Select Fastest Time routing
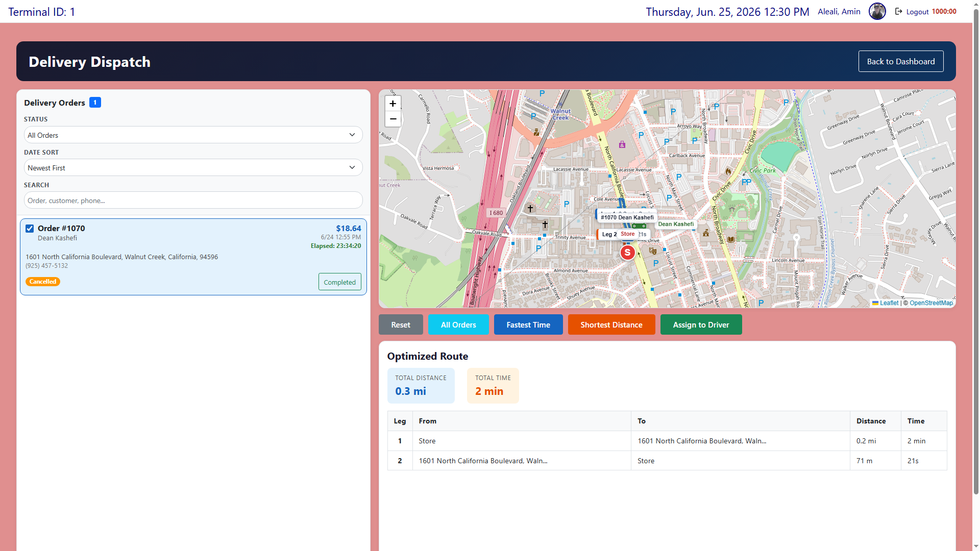Screen dimensions: 980x551 pos(528,324)
